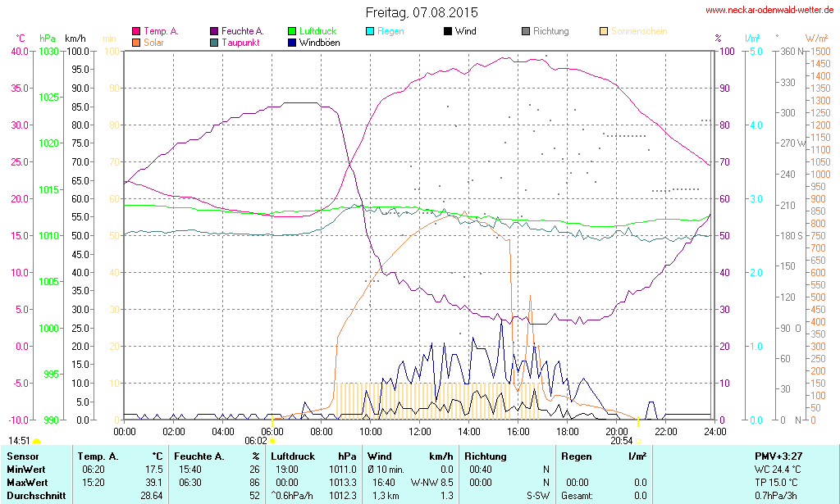The image size is (840, 504).
Task: Click the sunset icon at 20:54
Action: pyautogui.click(x=638, y=440)
